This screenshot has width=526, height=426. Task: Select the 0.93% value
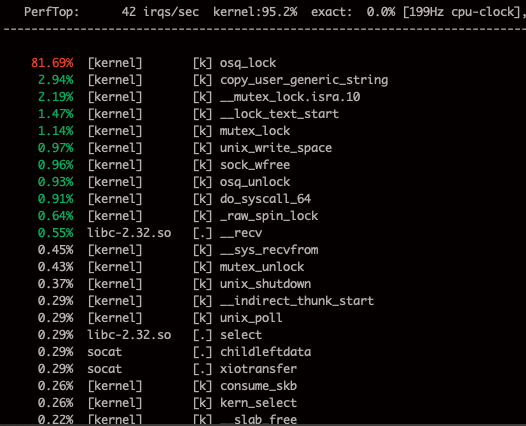click(55, 182)
